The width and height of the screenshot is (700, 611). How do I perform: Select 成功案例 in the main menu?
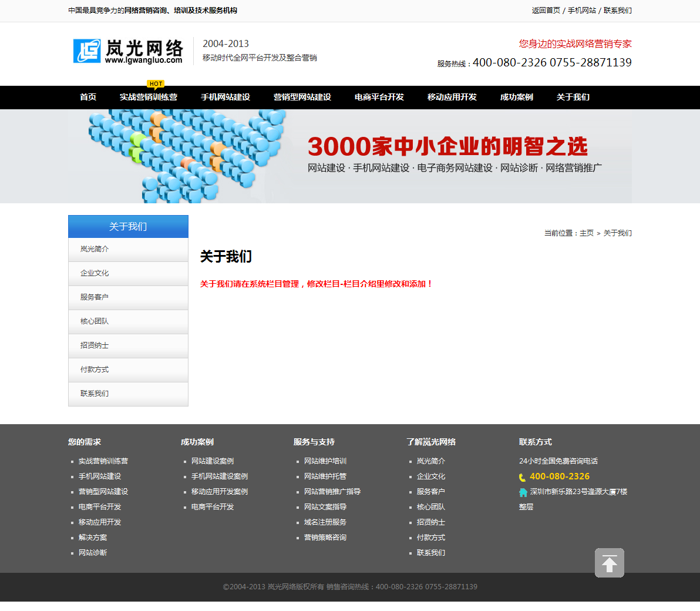pyautogui.click(x=517, y=98)
